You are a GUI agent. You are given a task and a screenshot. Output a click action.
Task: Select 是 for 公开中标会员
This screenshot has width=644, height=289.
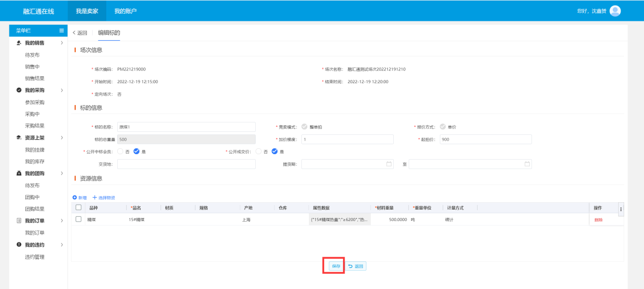[x=137, y=152]
